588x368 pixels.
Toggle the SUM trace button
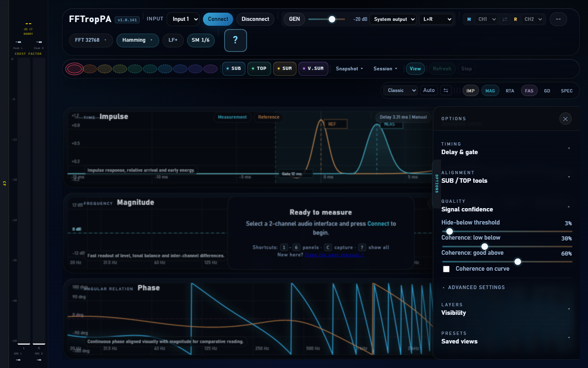pos(285,69)
